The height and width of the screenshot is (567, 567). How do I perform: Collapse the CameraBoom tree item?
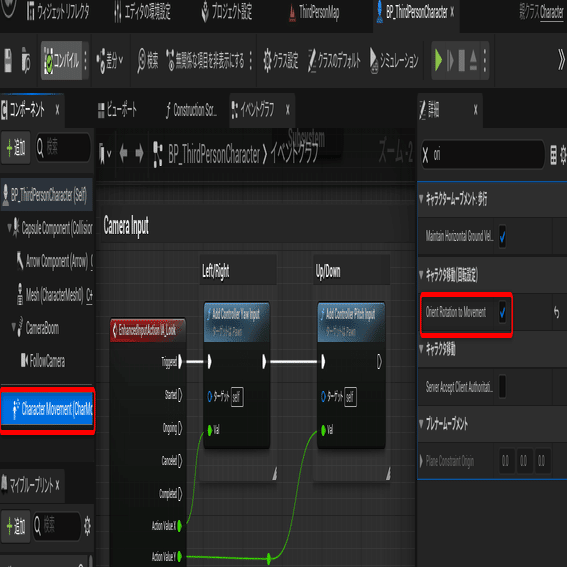13,327
